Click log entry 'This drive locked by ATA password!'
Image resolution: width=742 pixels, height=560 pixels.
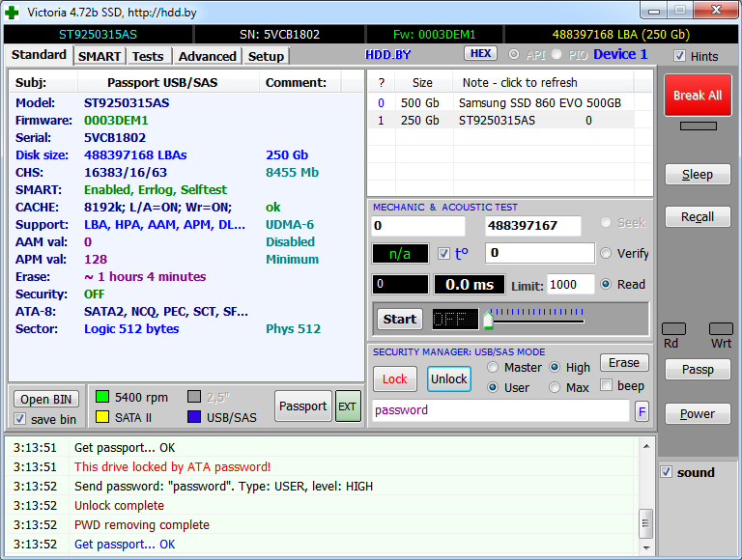click(172, 466)
